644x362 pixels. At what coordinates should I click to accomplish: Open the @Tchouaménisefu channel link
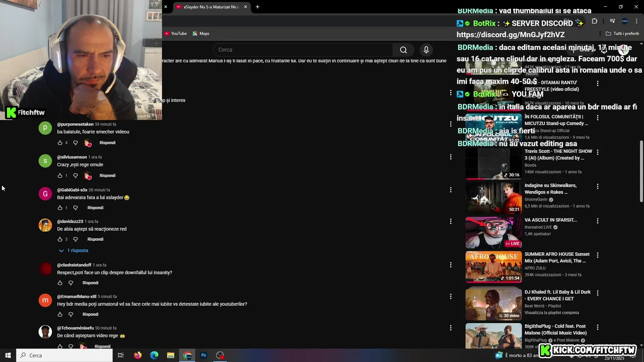click(75, 328)
